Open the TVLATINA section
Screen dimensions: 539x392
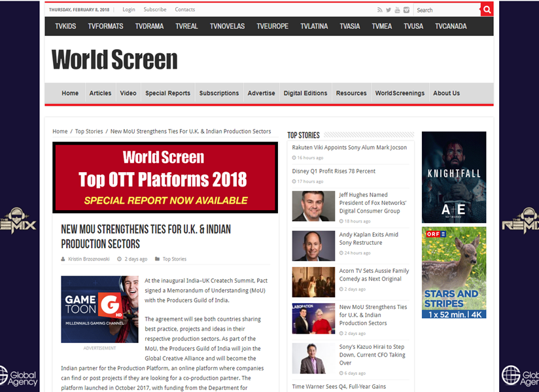click(314, 26)
